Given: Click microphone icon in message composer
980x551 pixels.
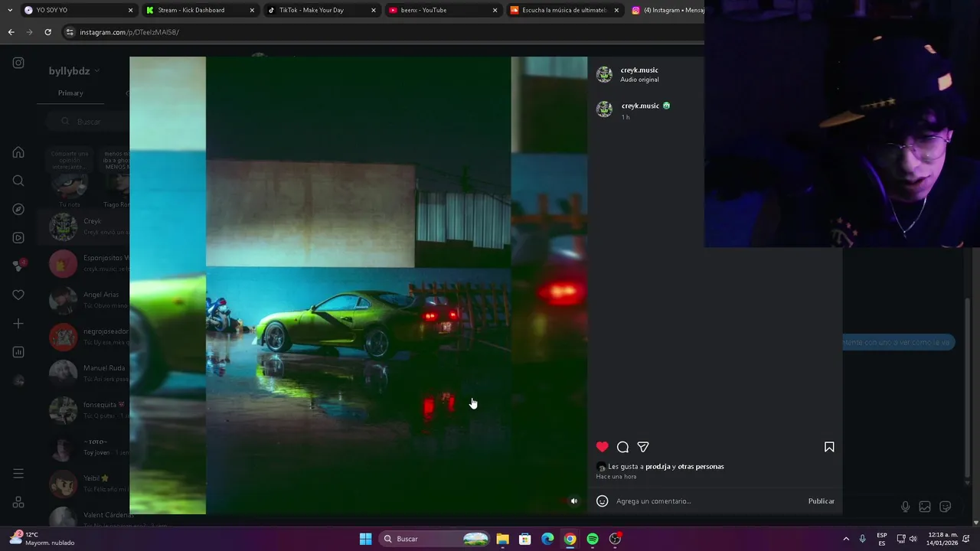Looking at the screenshot, I should (905, 507).
